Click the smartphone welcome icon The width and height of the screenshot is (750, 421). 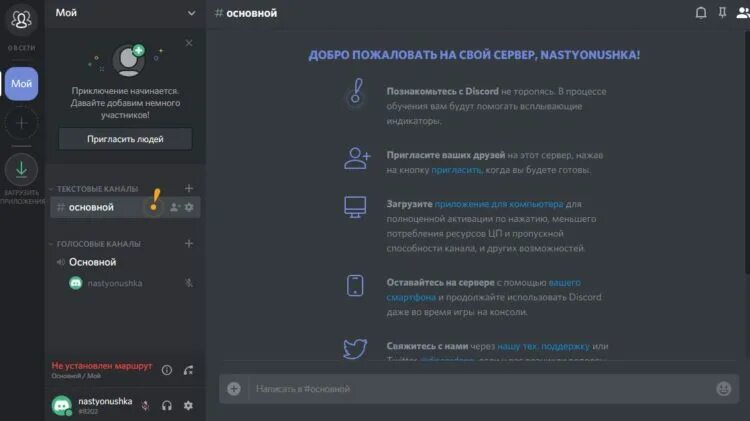(355, 286)
